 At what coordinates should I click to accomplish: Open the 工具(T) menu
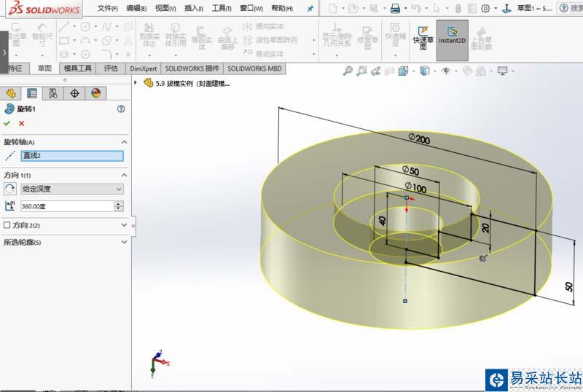[222, 8]
